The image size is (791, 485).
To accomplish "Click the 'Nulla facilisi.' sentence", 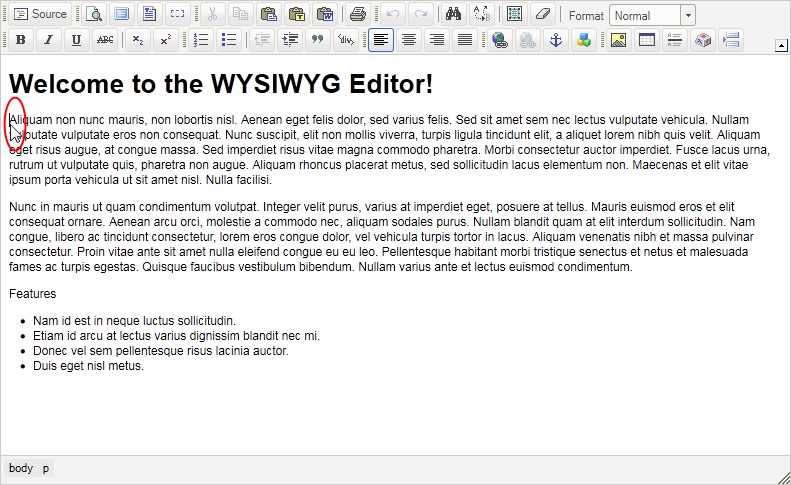I will pyautogui.click(x=239, y=180).
